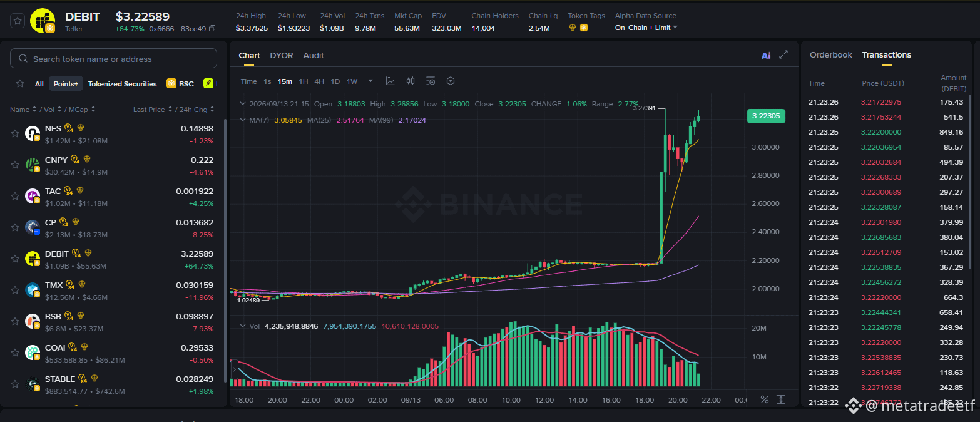Favorite the DEBIT token with header star
This screenshot has width=980, height=422.
click(x=18, y=21)
